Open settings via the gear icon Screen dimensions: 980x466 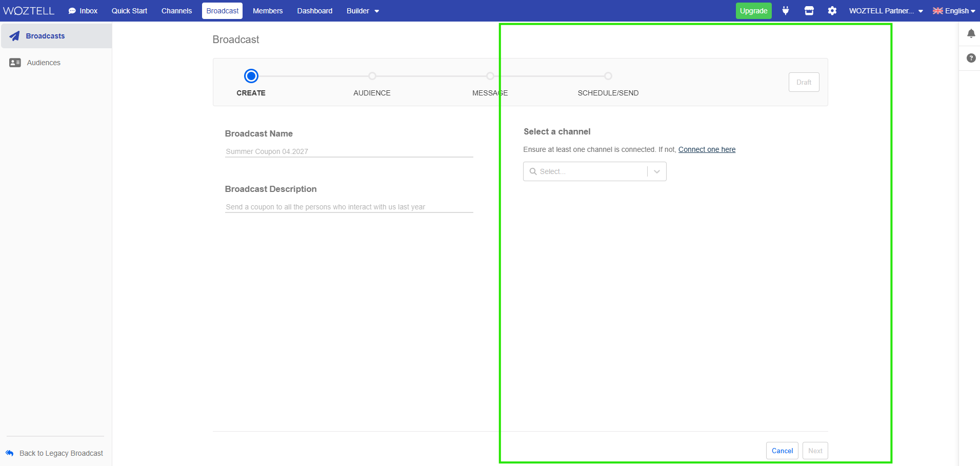point(832,11)
